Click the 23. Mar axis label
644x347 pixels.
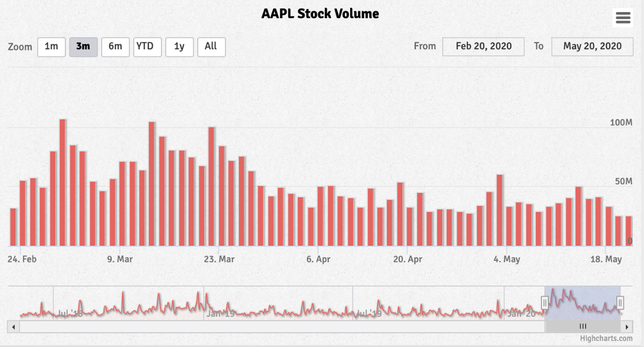219,259
